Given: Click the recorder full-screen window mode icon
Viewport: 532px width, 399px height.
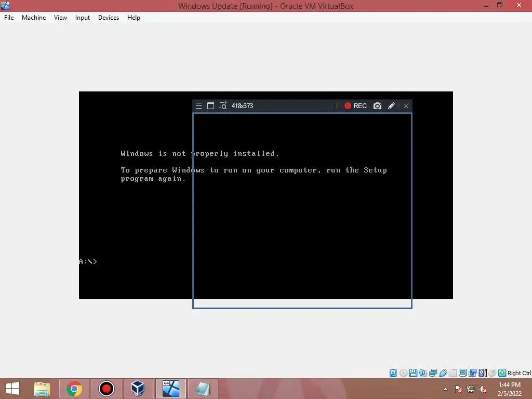Looking at the screenshot, I should 211,106.
